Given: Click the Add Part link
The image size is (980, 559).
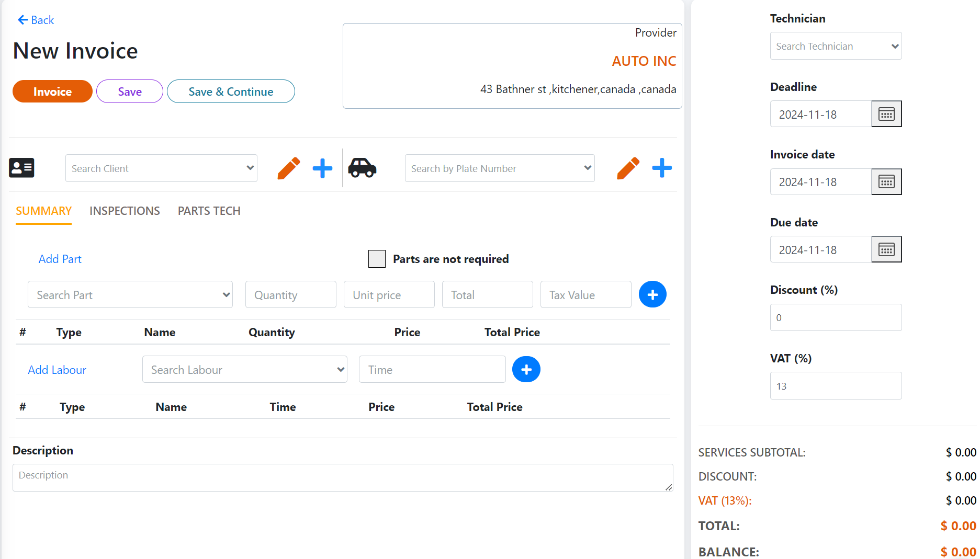Looking at the screenshot, I should (x=60, y=258).
